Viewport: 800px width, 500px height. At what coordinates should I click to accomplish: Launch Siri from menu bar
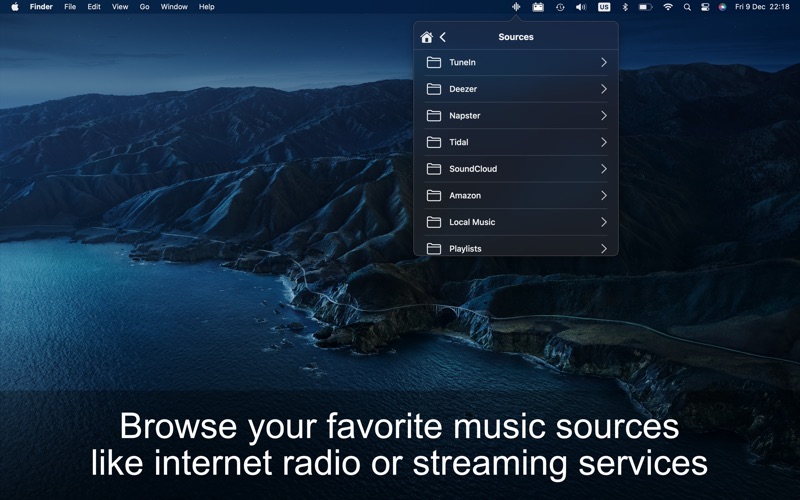722,7
